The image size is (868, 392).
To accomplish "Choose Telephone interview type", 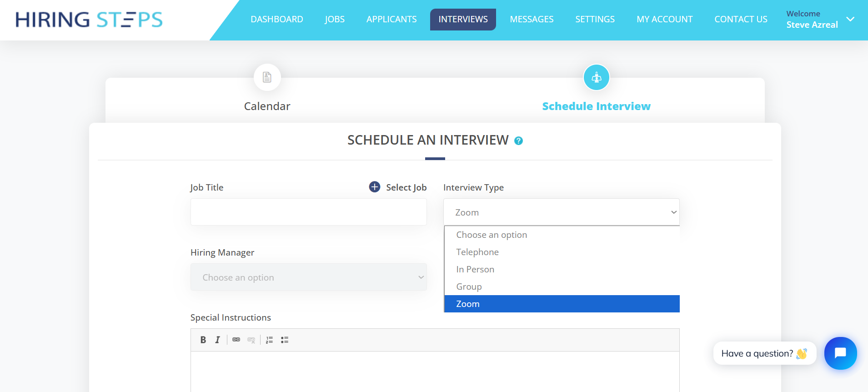I will (477, 252).
